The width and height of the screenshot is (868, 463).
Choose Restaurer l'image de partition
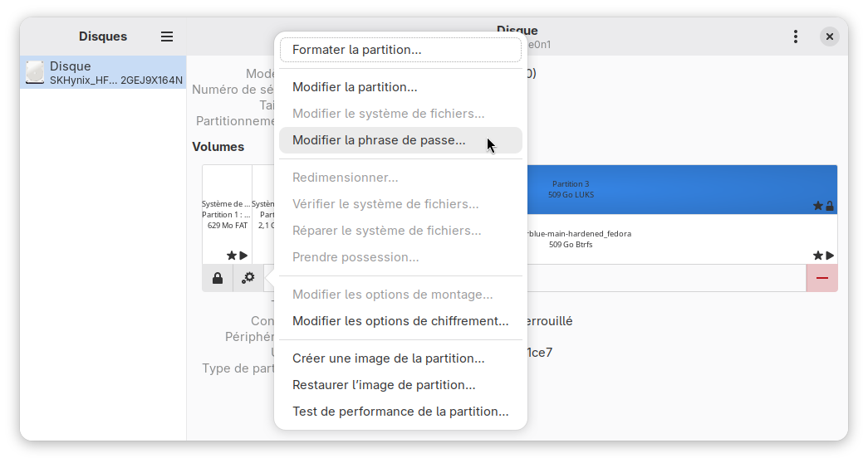pyautogui.click(x=401, y=385)
